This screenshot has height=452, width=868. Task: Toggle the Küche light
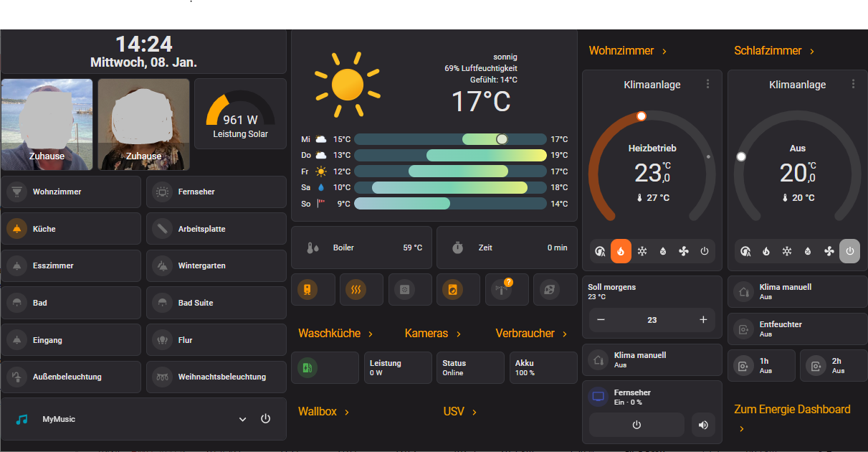16,229
